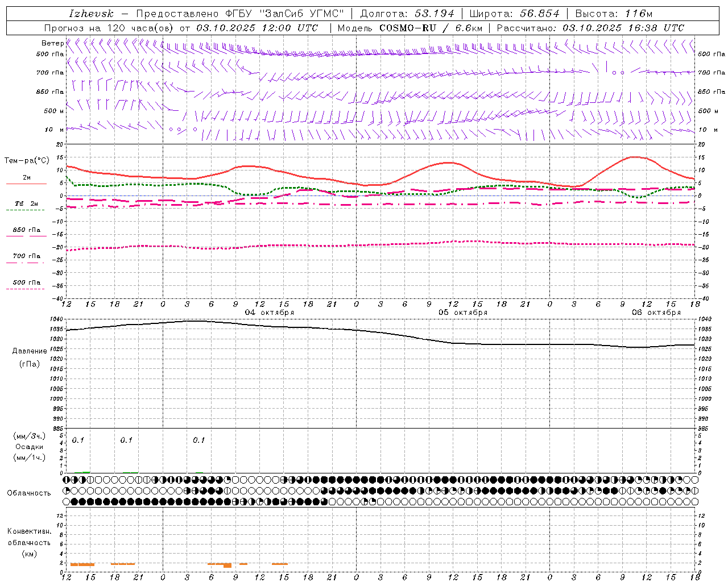This screenshot has width=728, height=582.
Task: Click the 'Модель COSMO-RU / 6.6км' label
Action: [x=409, y=28]
